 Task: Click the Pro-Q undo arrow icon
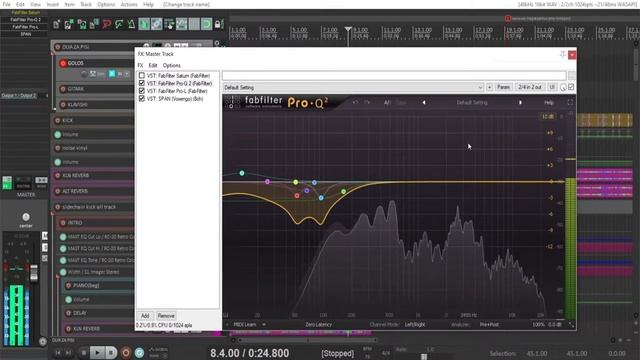(x=355, y=102)
